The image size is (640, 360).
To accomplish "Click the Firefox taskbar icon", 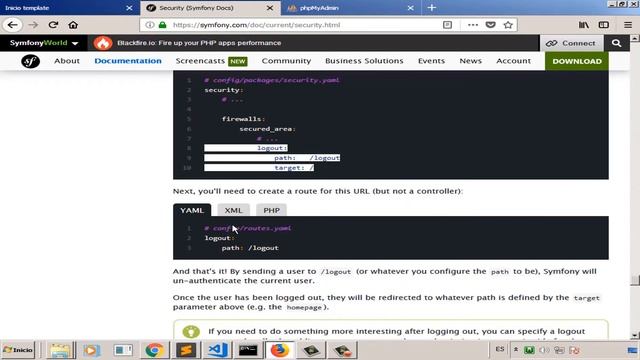I will tap(280, 350).
